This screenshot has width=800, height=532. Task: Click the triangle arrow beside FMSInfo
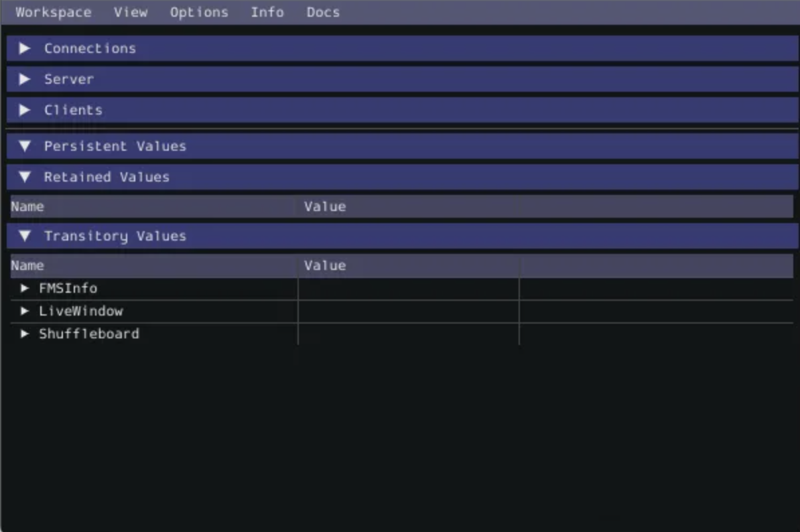[x=25, y=289]
